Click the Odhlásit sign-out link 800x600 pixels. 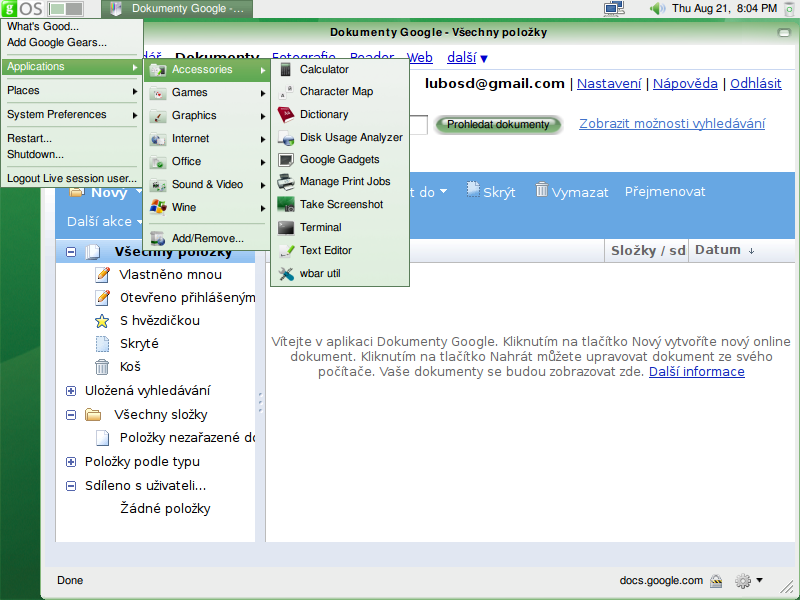pos(756,84)
